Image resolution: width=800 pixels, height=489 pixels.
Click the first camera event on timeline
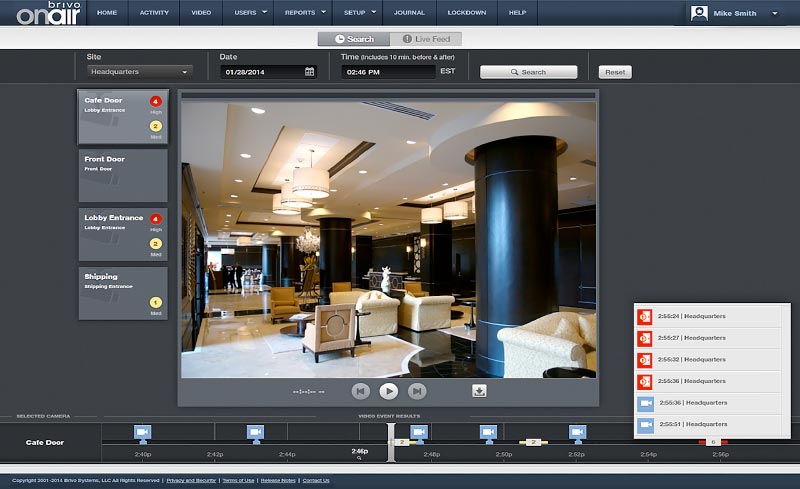click(x=142, y=432)
